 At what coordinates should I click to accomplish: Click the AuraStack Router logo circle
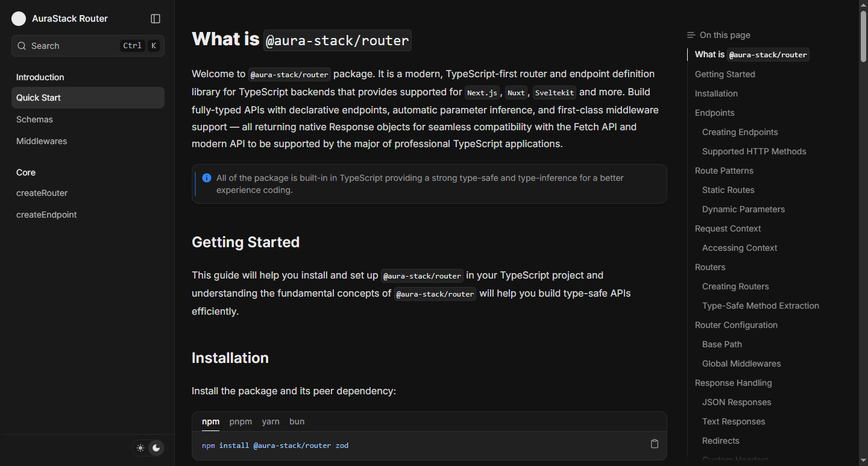[19, 19]
